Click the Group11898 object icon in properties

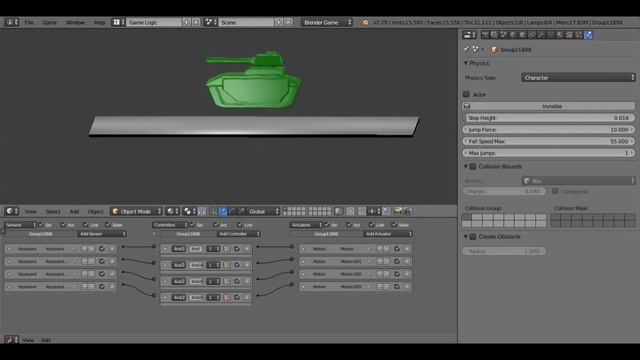tap(495, 50)
